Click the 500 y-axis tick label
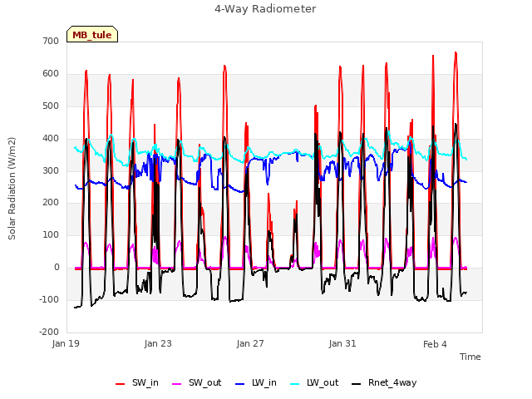Viewport: 532px width, 399px height. tap(51, 106)
